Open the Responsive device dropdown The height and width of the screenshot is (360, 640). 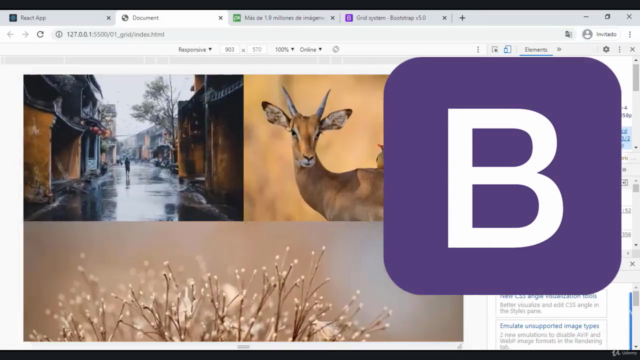click(195, 49)
